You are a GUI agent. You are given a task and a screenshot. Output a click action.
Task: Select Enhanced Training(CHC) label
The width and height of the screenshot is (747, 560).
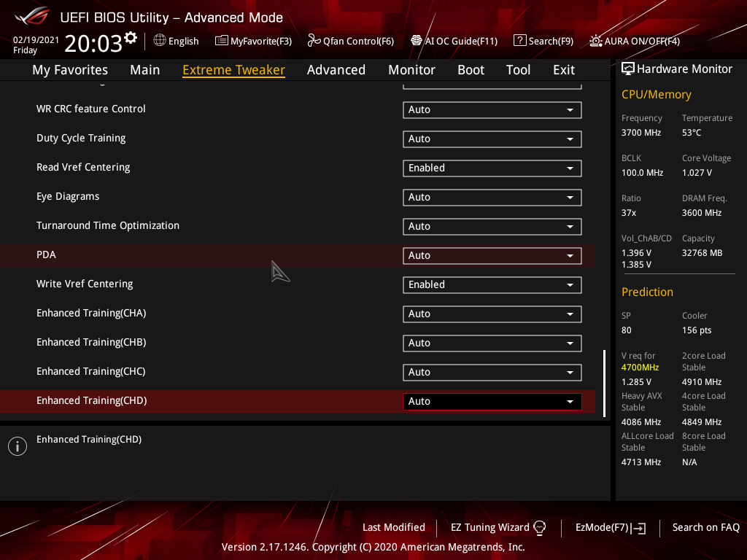point(90,371)
